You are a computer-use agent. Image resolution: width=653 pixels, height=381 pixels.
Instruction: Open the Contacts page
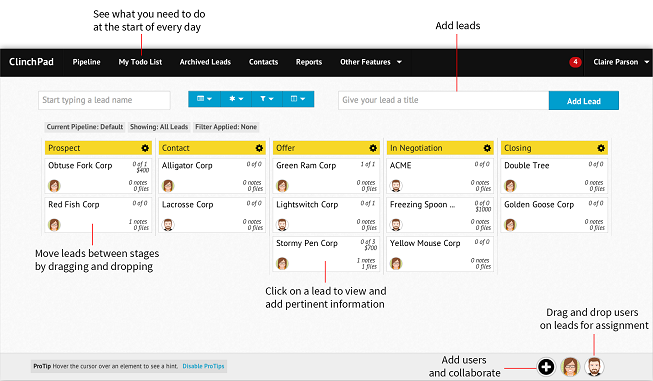[x=263, y=62]
